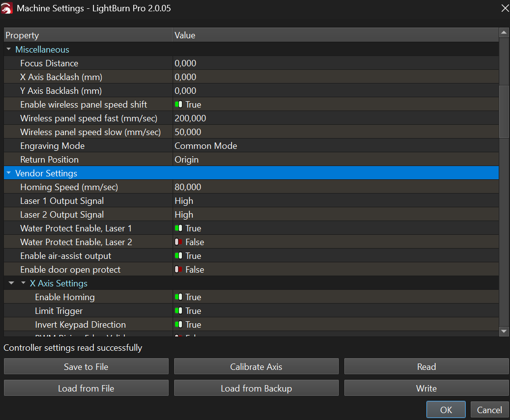Viewport: 510px width, 420px height.
Task: Open the Engraving Mode value Common Mode
Action: (206, 146)
